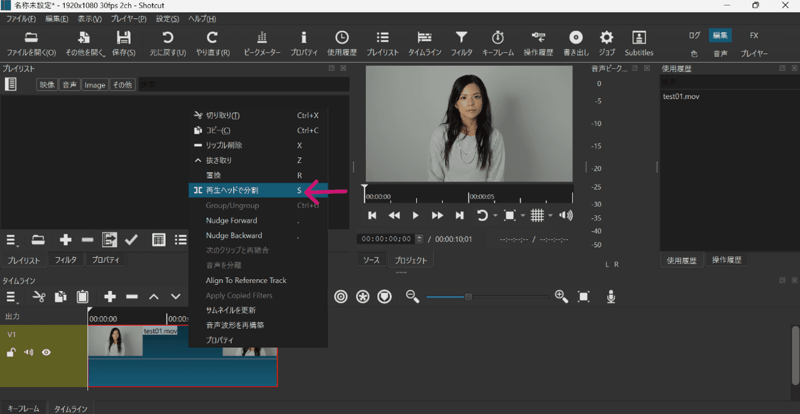The width and height of the screenshot is (800, 414).
Task: Hide the V1 track with eye icon
Action: (46, 352)
